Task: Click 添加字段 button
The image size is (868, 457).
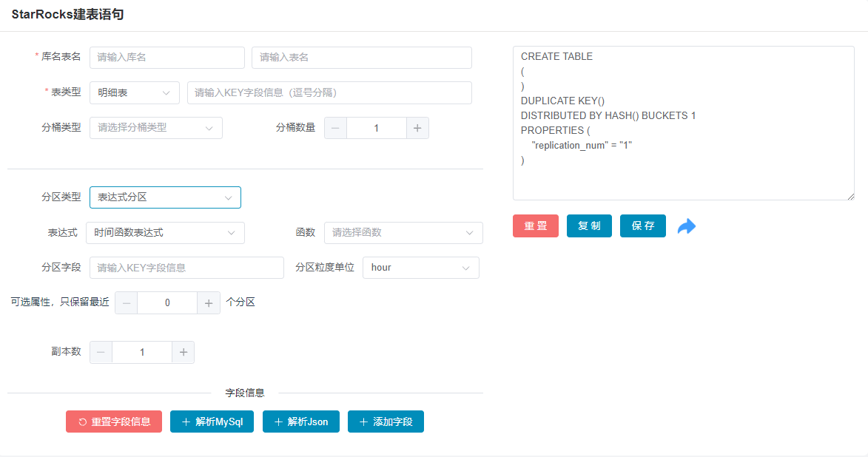Action: 386,422
